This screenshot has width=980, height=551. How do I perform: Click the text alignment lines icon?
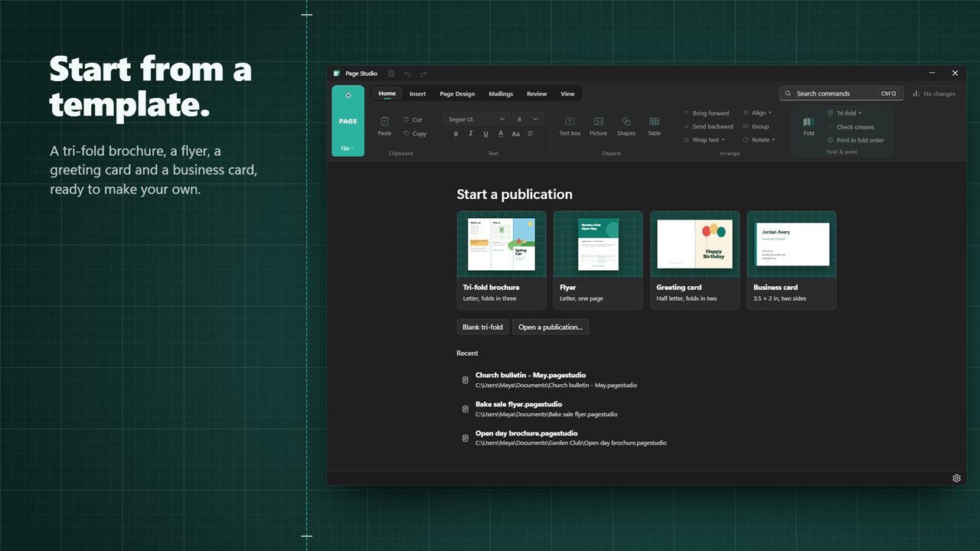531,134
